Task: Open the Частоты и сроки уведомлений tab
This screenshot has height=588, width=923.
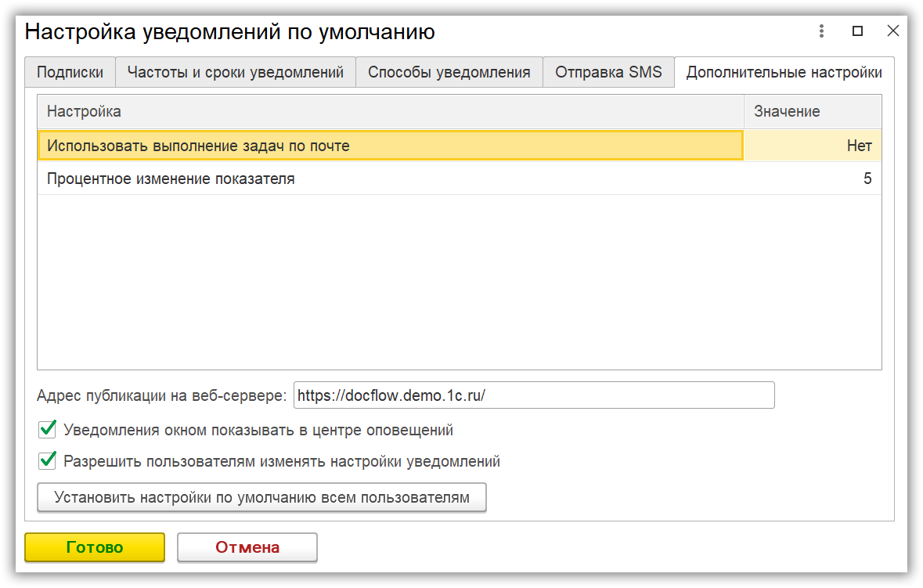Action: (x=235, y=72)
